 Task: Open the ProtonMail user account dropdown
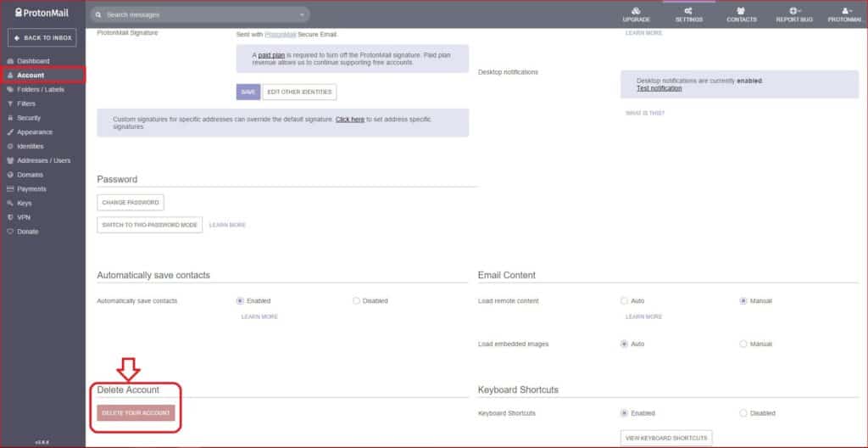click(x=846, y=14)
